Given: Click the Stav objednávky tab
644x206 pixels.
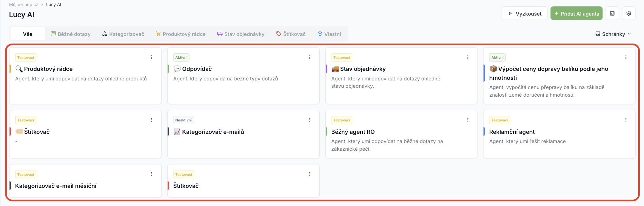Looking at the screenshot, I should [x=241, y=34].
